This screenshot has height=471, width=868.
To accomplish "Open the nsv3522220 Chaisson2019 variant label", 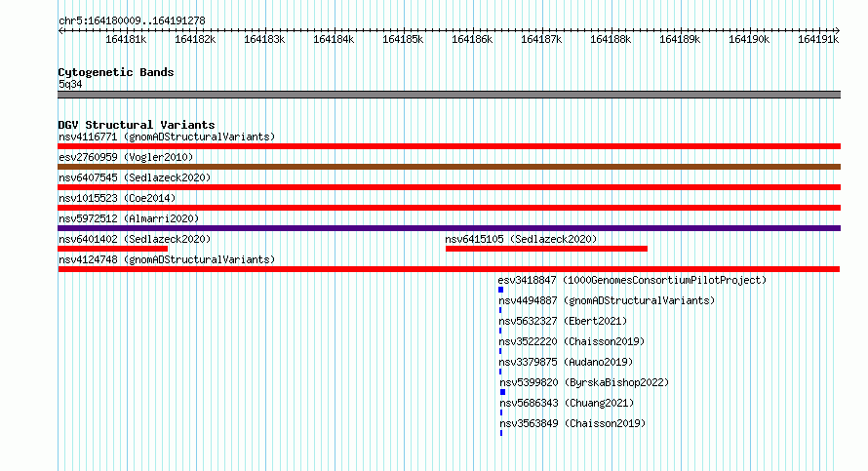I will point(572,341).
